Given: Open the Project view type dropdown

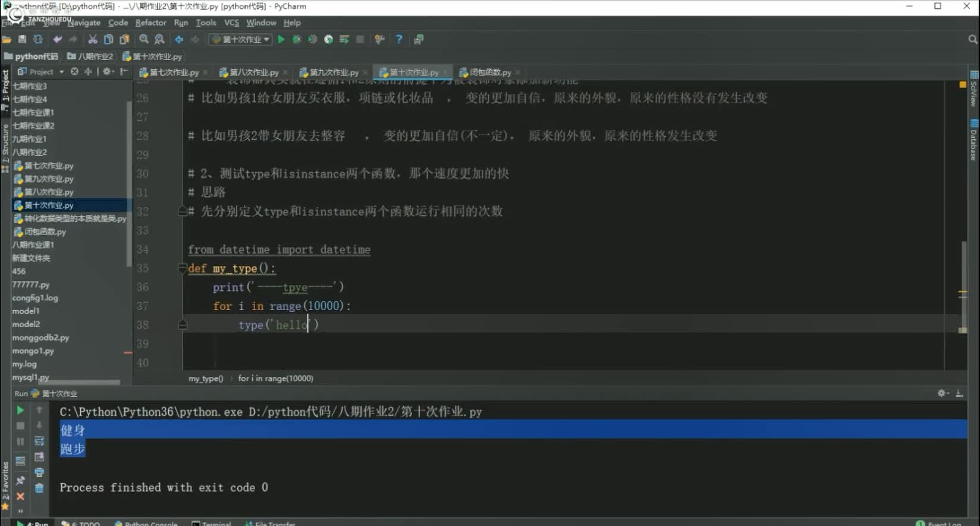Looking at the screenshot, I should click(x=40, y=71).
